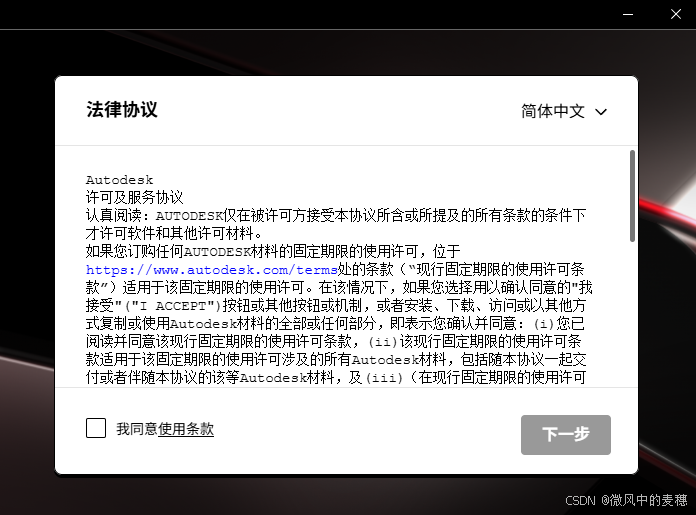The width and height of the screenshot is (696, 515).
Task: Open the 使用条款 underlined link
Action: [186, 429]
